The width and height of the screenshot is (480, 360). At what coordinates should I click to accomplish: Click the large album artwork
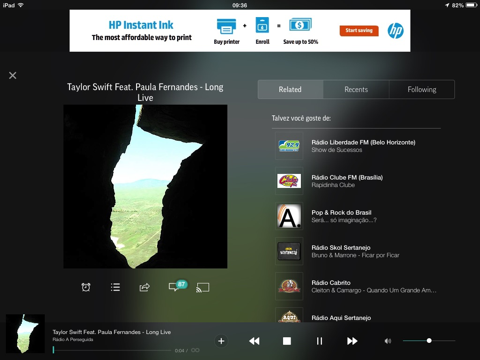point(145,186)
